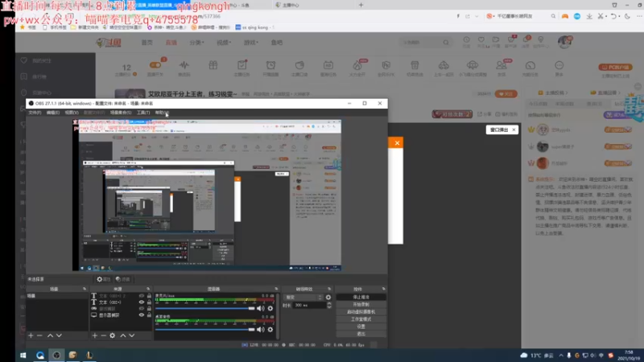This screenshot has width=644, height=362.
Task: Click the Exit button in OBS controls
Action: [x=361, y=334]
